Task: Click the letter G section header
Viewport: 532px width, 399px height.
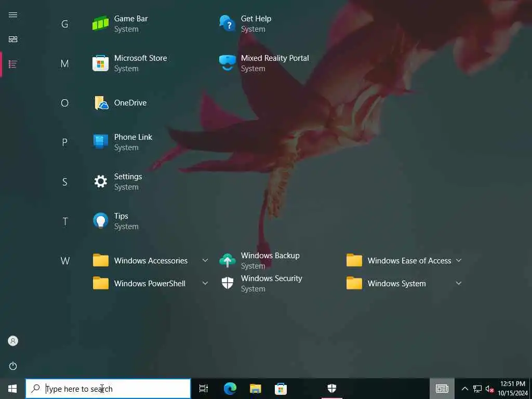Action: (x=64, y=24)
